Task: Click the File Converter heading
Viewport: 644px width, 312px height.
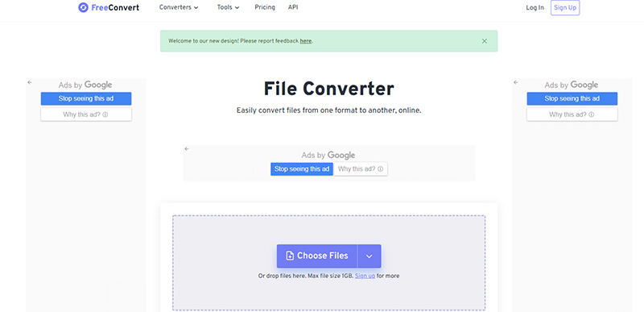Action: (x=328, y=89)
